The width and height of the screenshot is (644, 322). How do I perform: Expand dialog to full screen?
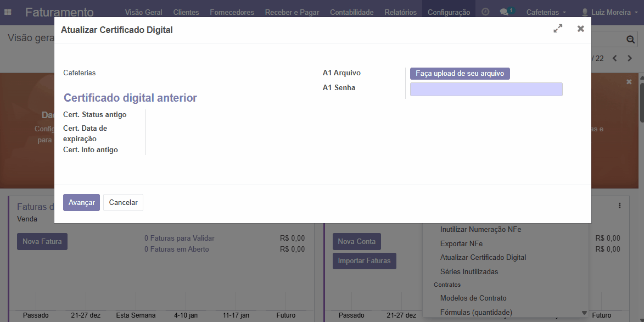tap(558, 29)
